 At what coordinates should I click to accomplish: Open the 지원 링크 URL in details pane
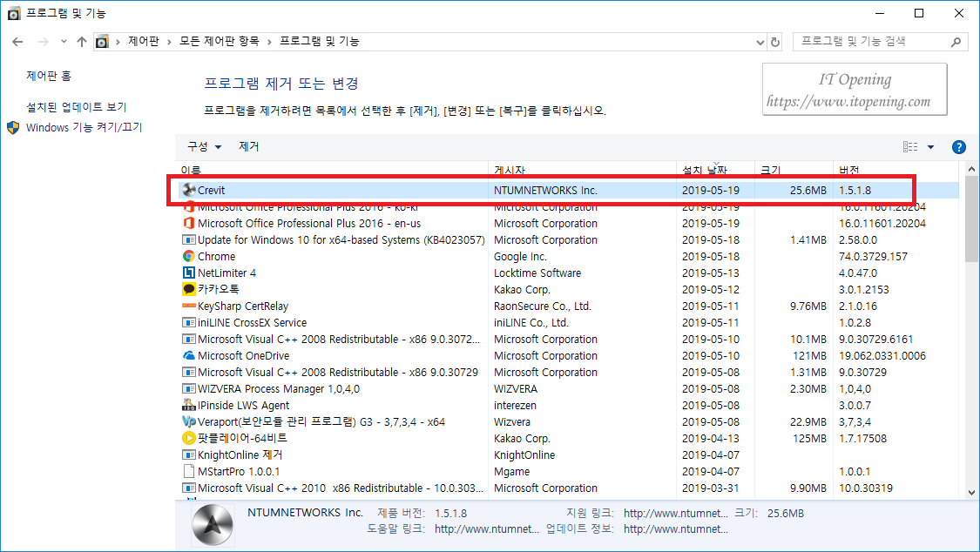(676, 514)
